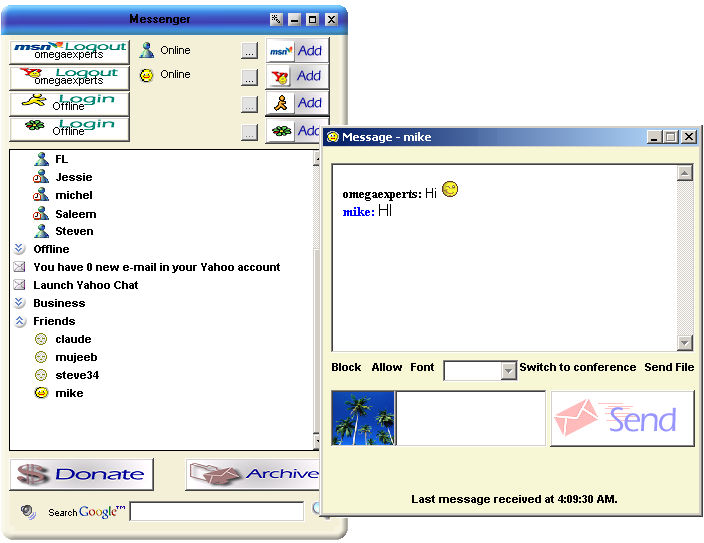The width and height of the screenshot is (704, 543).
Task: Log out of the Yahoo omegaexperts account
Action: [x=70, y=77]
